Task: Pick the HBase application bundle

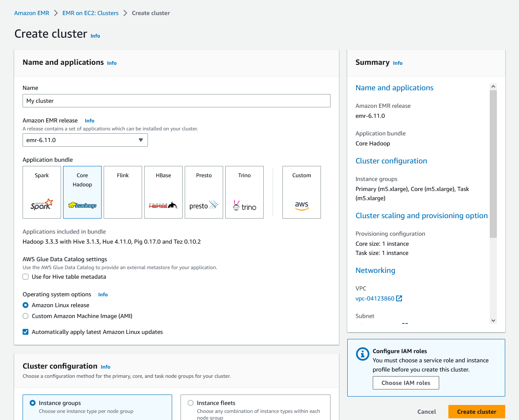Action: 163,192
